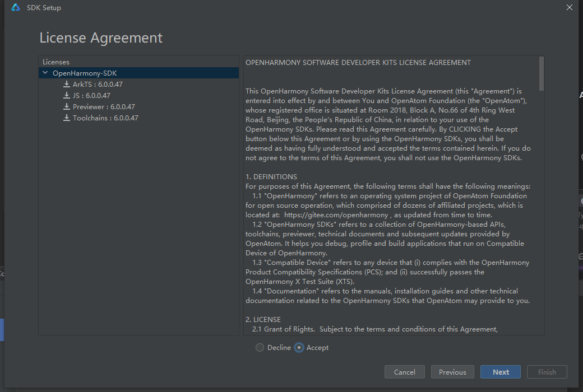This screenshot has height=392, width=583.
Task: Collapse the OpenHarmony-SDK tree node chevron
Action: pos(45,73)
